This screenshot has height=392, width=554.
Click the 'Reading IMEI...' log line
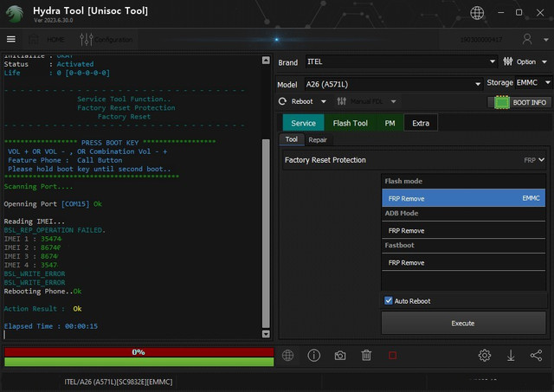(35, 221)
